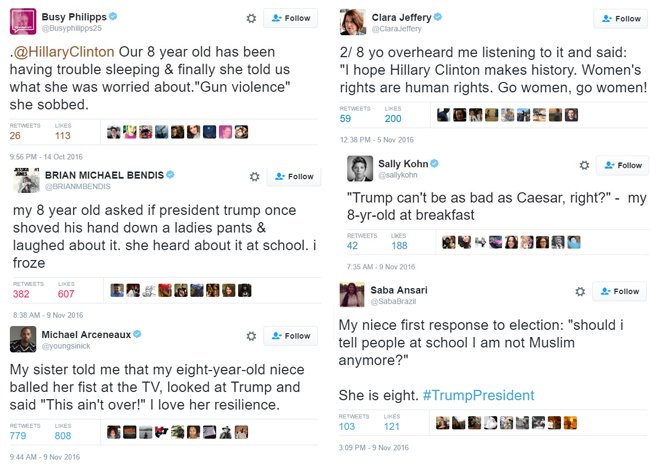Follow Clara Jeffery
The width and height of the screenshot is (660, 464).
point(620,18)
